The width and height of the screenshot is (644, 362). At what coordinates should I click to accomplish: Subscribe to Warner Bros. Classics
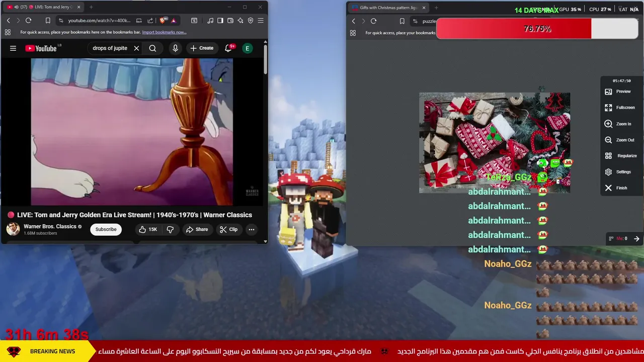pos(106,229)
